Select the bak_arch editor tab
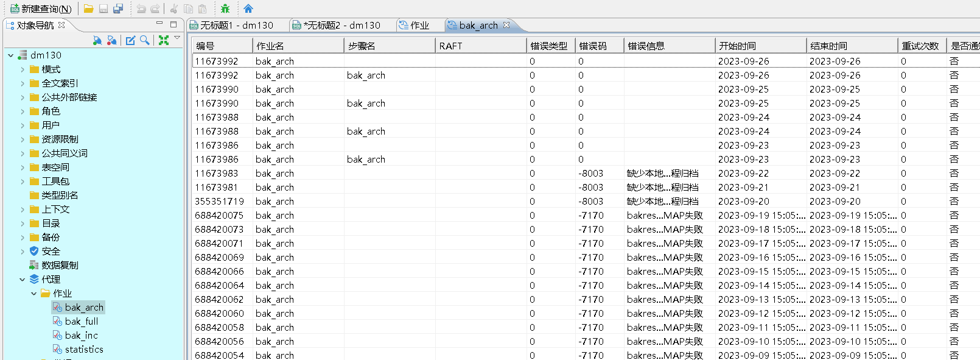 pos(472,25)
